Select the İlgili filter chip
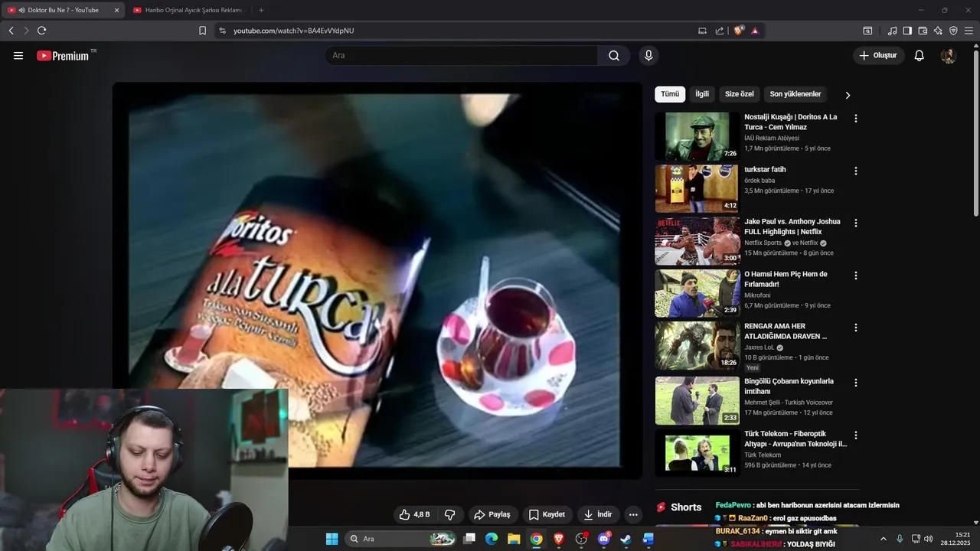The height and width of the screenshot is (551, 980). [702, 94]
